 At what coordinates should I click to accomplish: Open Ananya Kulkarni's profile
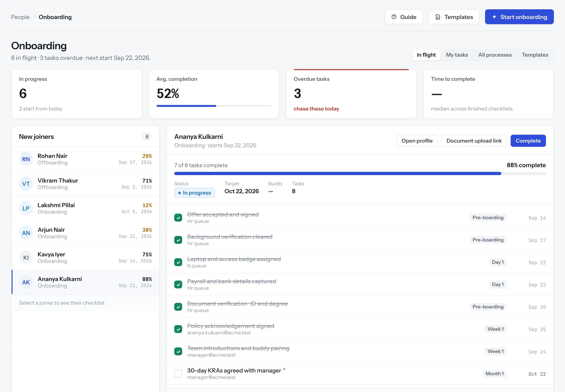coord(417,141)
